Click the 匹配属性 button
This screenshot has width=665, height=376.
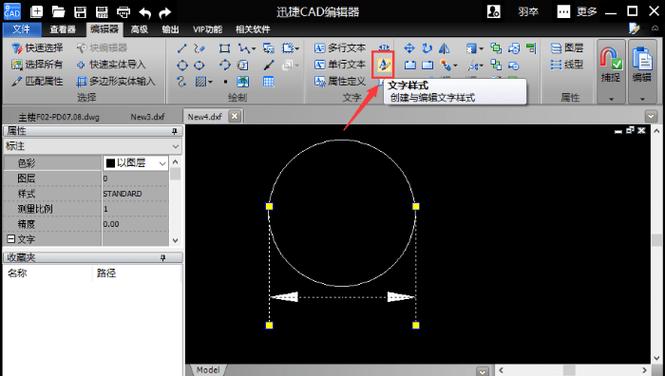point(37,81)
